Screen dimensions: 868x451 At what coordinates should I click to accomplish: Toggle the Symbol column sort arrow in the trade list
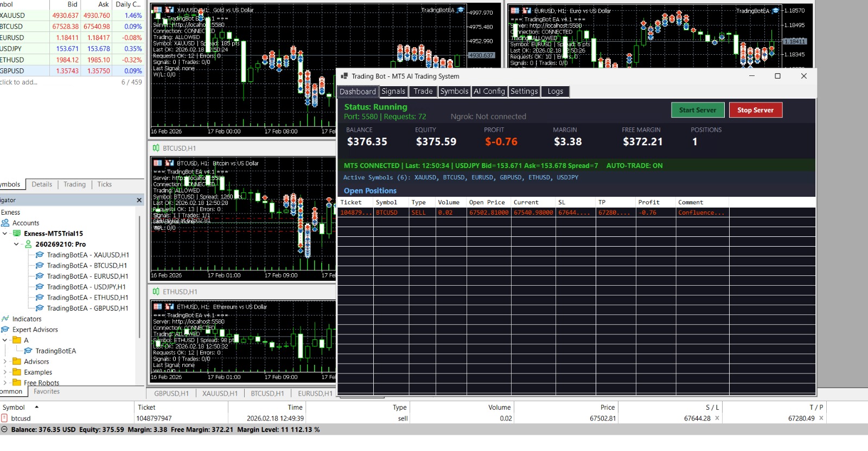point(36,407)
